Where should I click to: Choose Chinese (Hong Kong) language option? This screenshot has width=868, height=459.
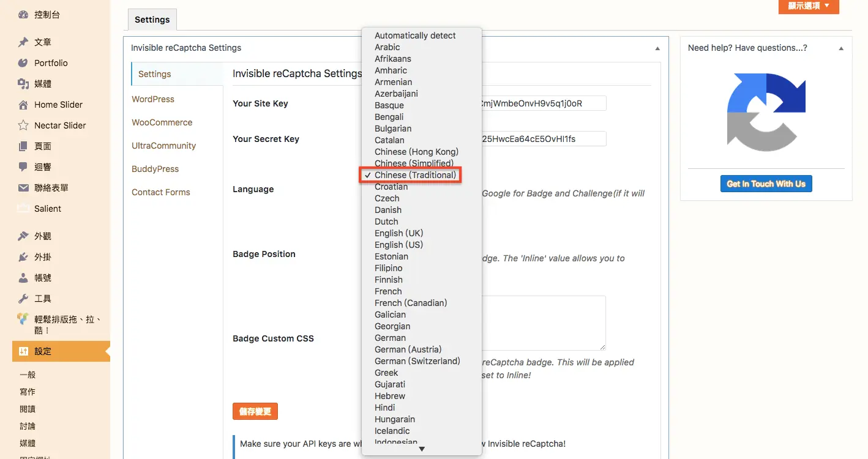click(416, 152)
